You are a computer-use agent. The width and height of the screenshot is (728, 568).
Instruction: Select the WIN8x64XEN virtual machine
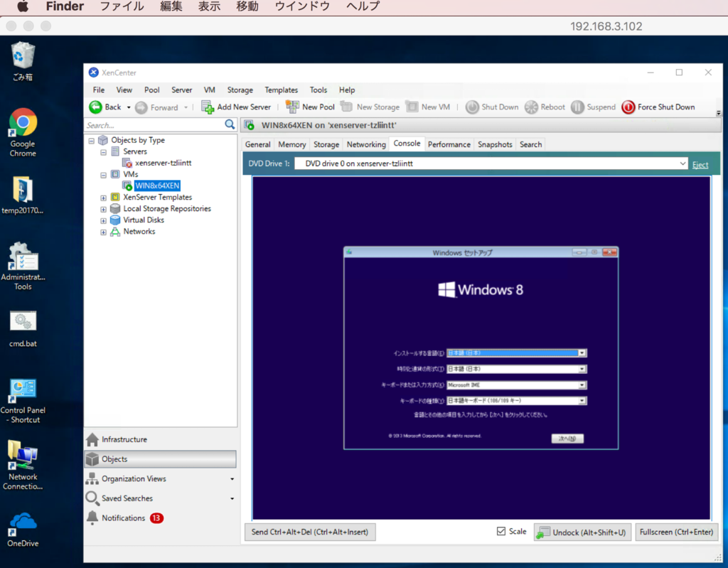click(x=157, y=186)
